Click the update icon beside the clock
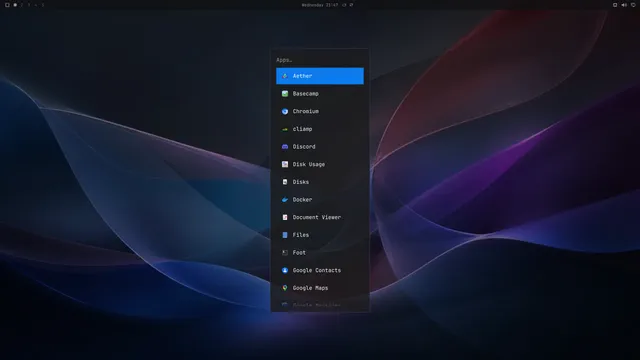 point(344,5)
